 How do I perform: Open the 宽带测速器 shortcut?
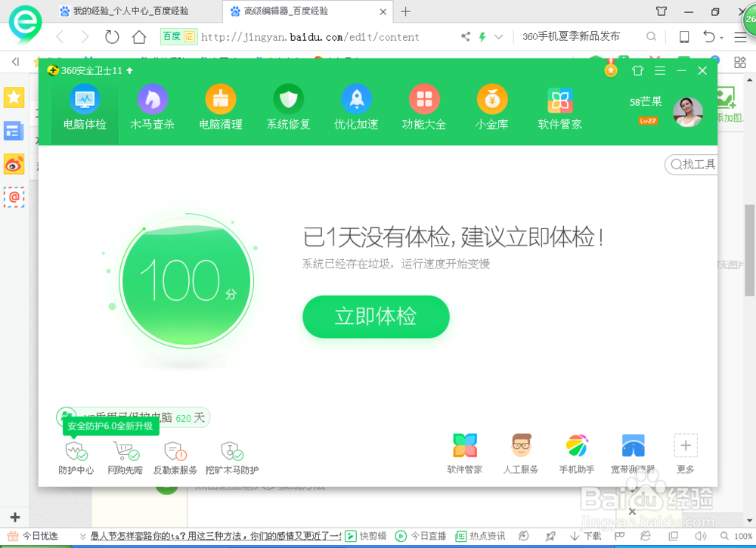[633, 454]
